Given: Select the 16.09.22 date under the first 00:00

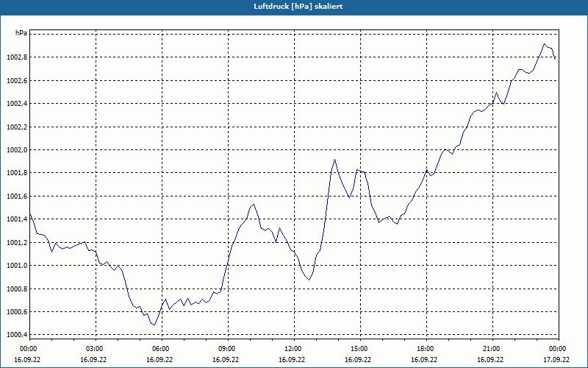Looking at the screenshot, I should tap(27, 360).
